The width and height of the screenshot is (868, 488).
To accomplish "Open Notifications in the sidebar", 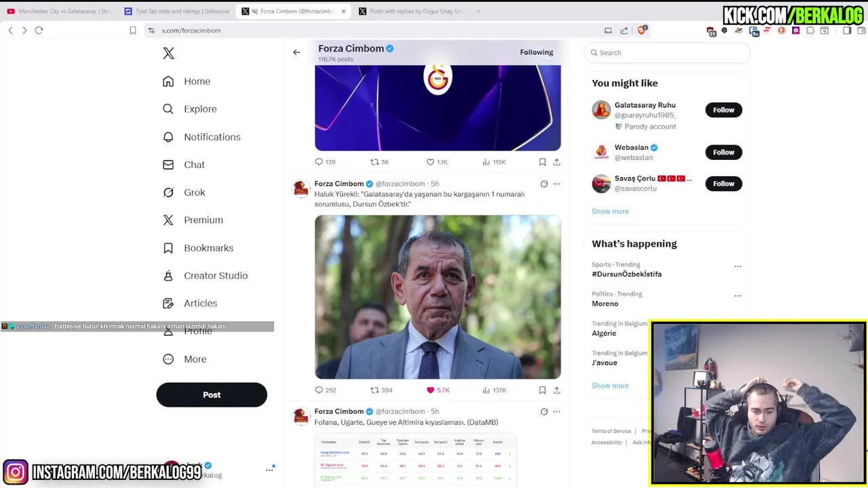I will click(201, 137).
